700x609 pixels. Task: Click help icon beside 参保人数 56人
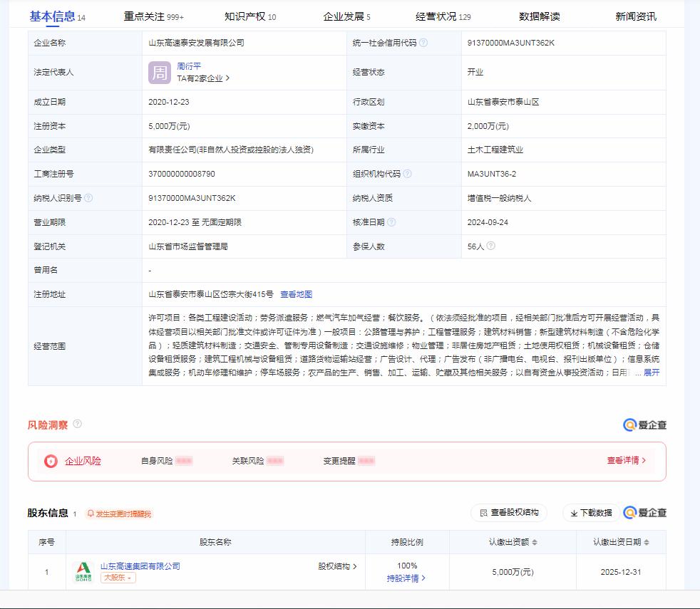(x=490, y=246)
